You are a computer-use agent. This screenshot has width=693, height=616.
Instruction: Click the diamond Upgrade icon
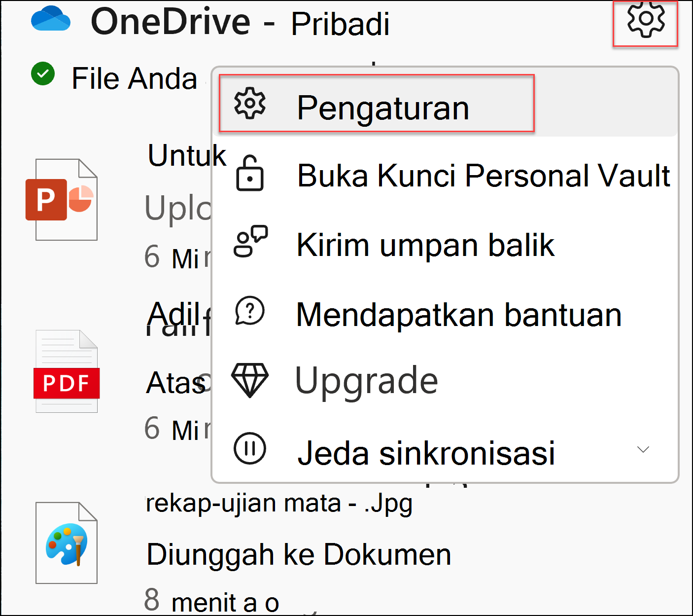250,380
